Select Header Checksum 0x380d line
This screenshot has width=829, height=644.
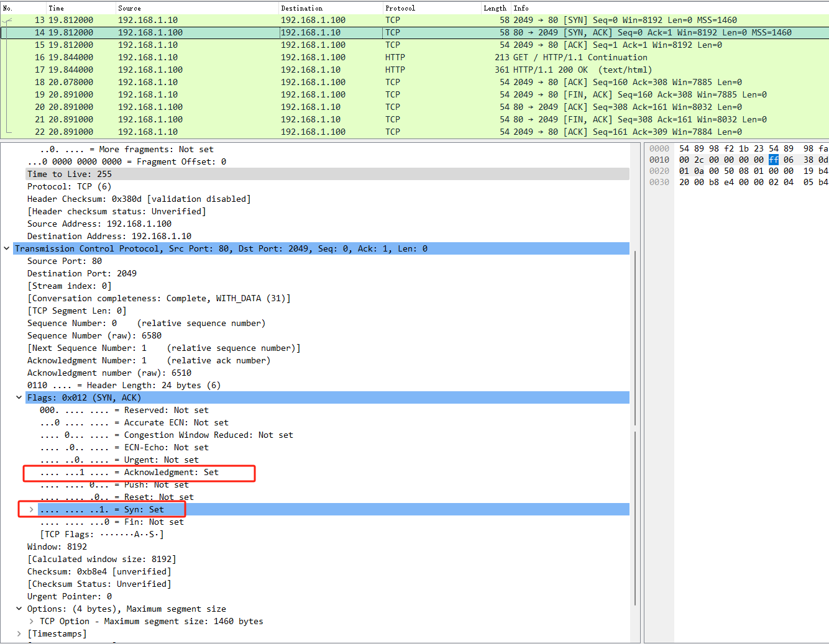tap(139, 199)
